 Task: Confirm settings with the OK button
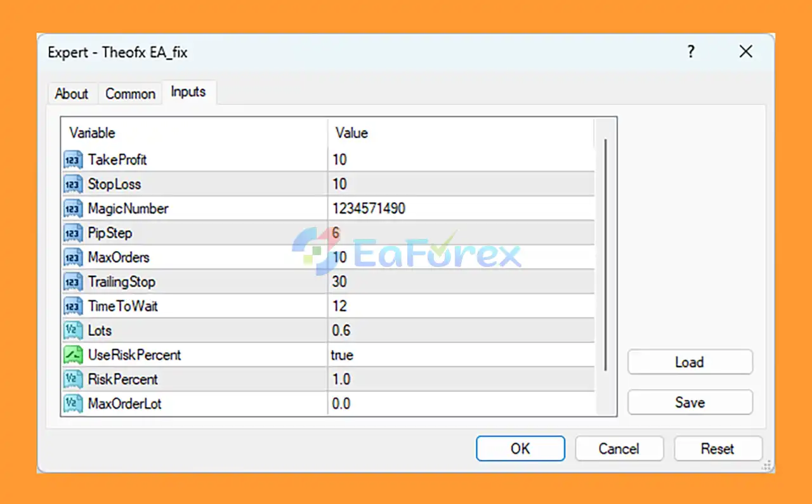[520, 449]
